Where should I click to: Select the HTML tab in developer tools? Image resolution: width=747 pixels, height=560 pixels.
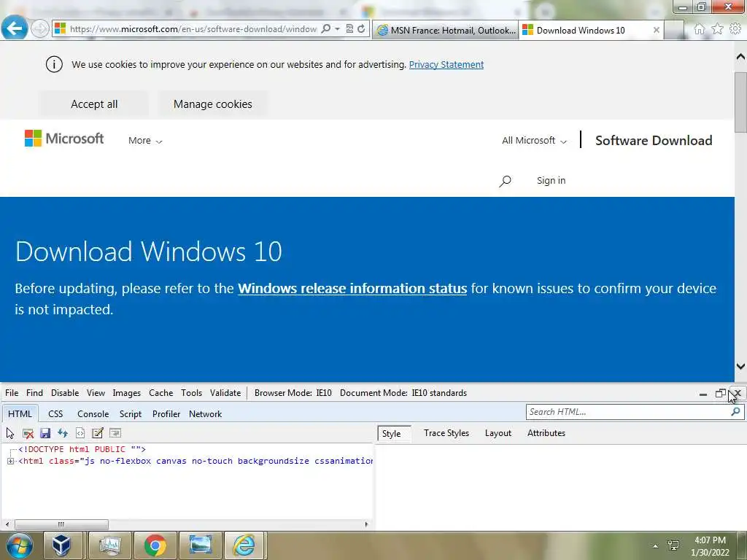(20, 414)
